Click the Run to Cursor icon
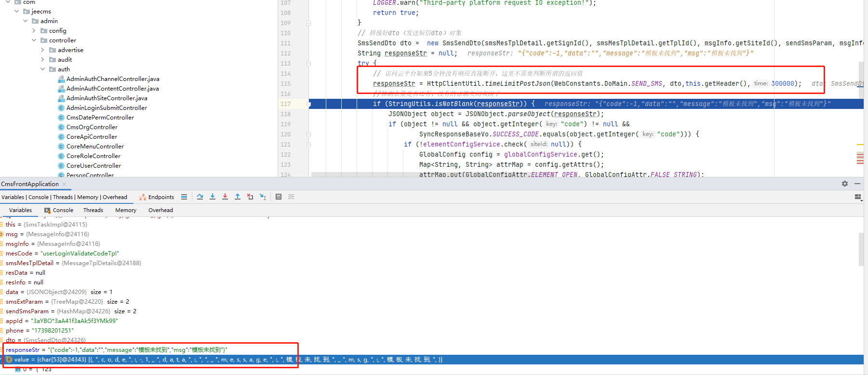The image size is (868, 375). tap(263, 197)
